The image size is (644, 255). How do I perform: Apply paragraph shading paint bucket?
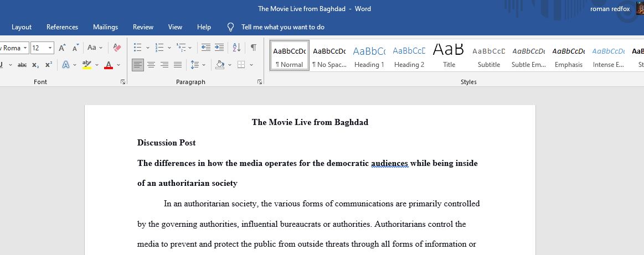220,65
